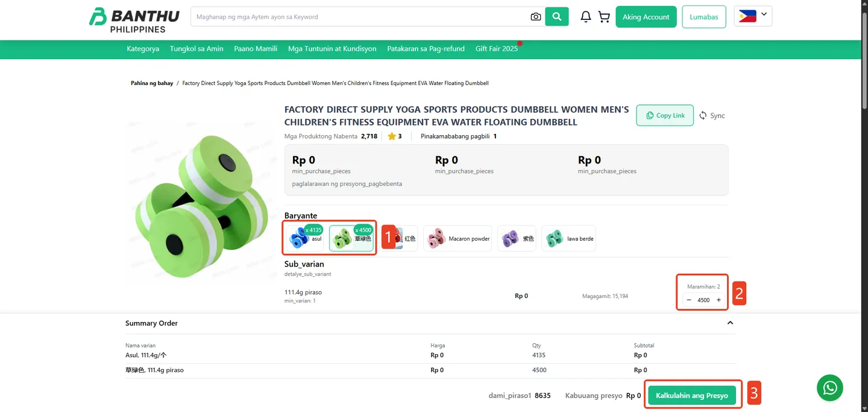868x412 pixels.
Task: Select the 紫色 purple variant
Action: pos(517,238)
